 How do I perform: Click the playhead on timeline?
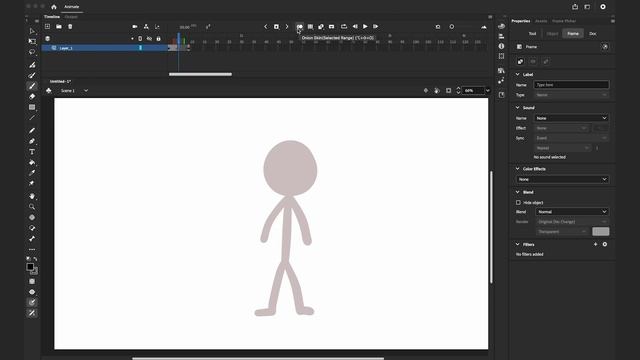[178, 38]
